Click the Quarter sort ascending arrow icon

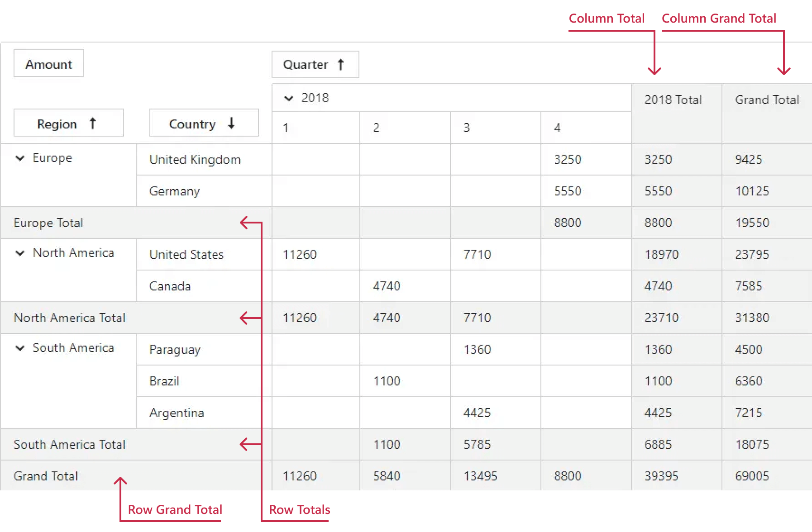341,65
